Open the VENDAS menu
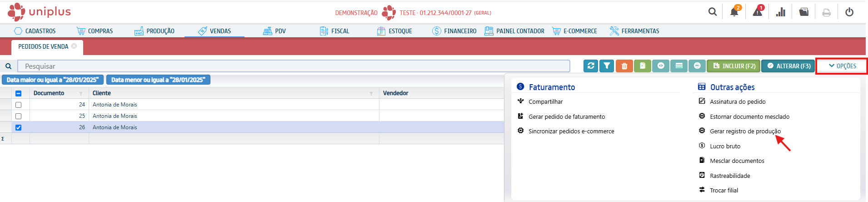Image resolution: width=868 pixels, height=202 pixels. (x=215, y=31)
